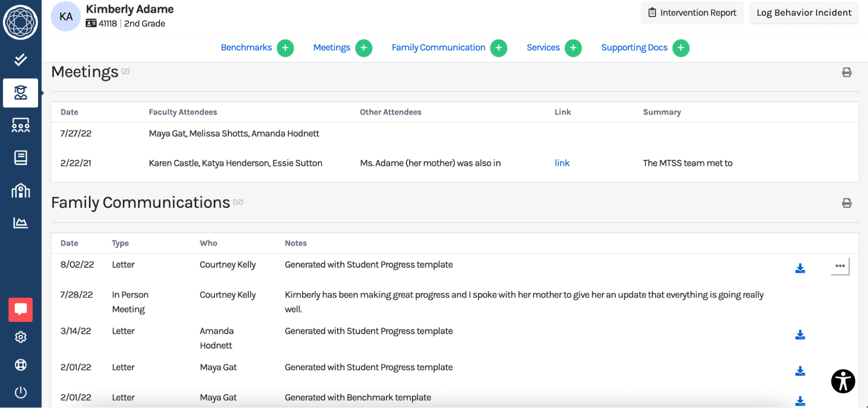Add a new Benchmark with plus button
Screen dimensions: 868x408
(285, 48)
